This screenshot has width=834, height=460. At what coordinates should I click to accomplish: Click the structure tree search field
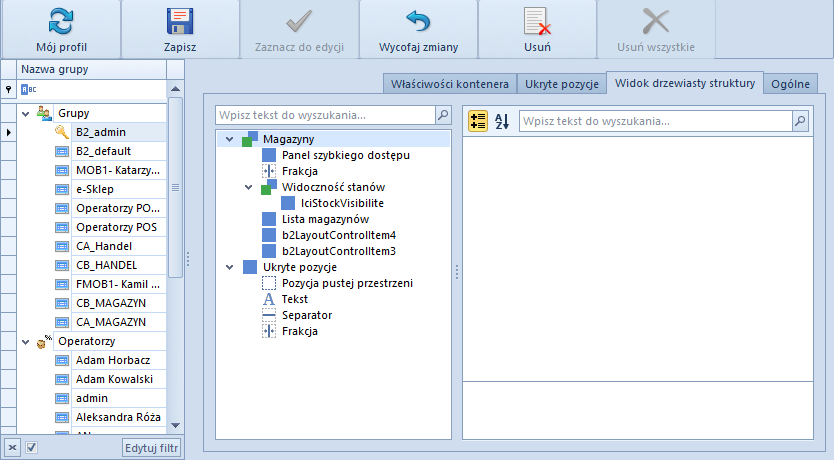pyautogui.click(x=326, y=115)
